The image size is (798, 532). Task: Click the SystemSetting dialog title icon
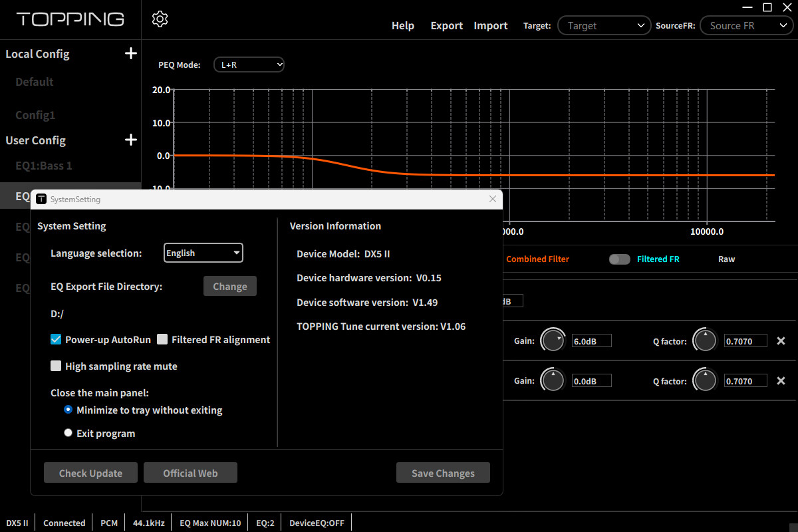coord(41,199)
